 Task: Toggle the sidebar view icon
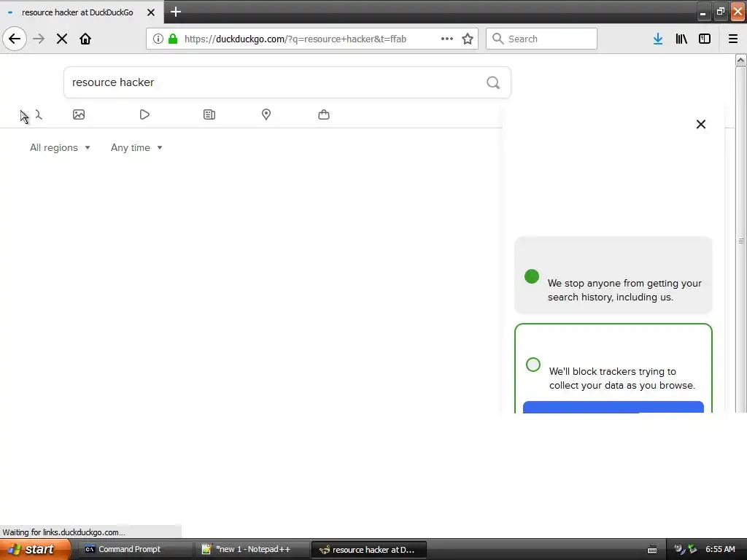pos(705,39)
